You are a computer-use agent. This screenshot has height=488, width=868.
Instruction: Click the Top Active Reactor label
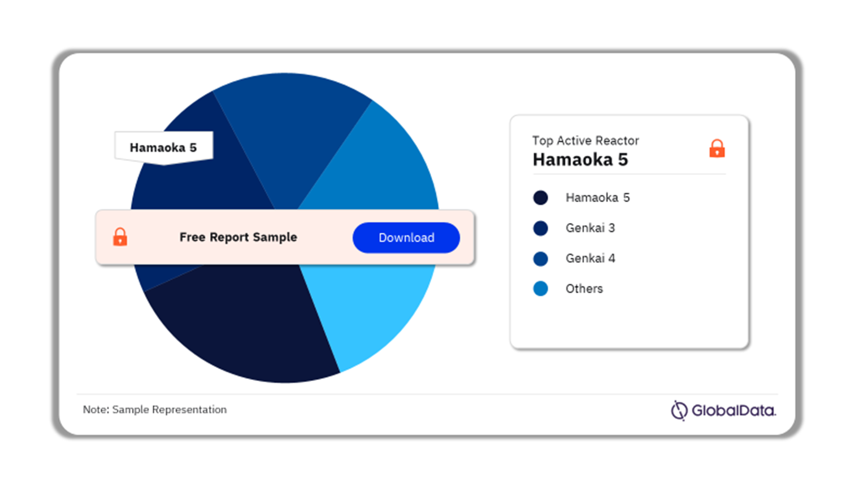click(585, 141)
